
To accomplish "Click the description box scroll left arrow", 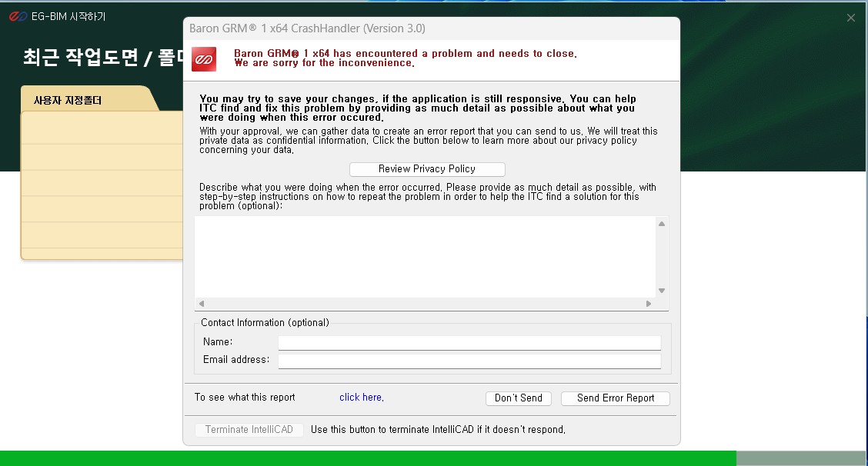I will coord(202,303).
